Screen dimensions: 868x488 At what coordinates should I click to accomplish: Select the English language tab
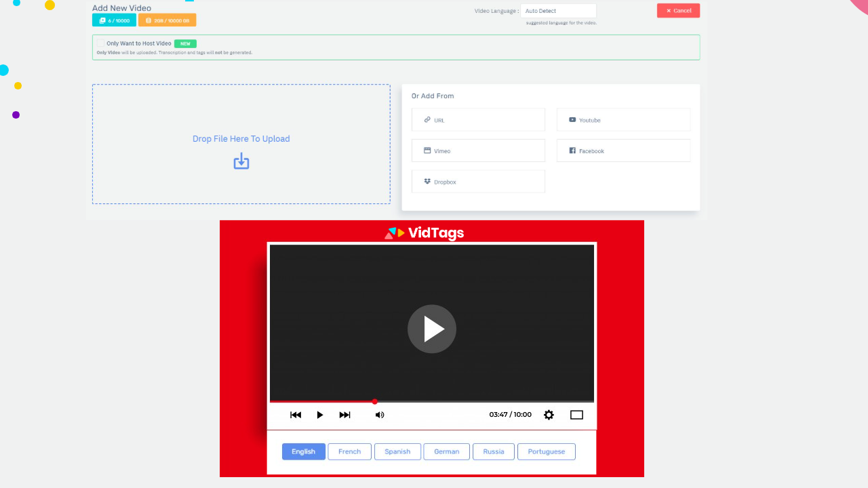303,451
